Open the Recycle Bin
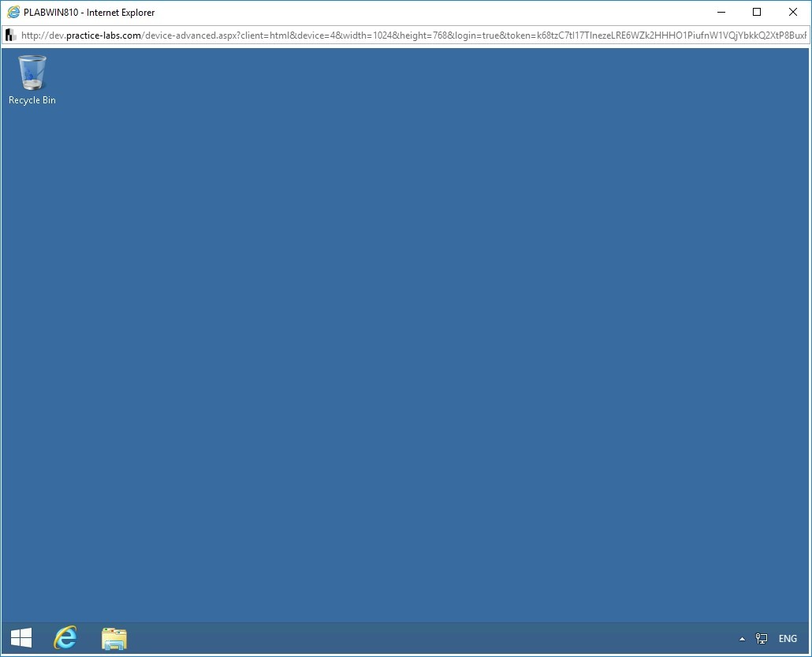 [x=32, y=71]
